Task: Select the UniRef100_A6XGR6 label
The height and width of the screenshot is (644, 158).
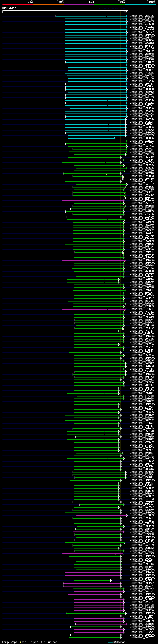Action: (x=142, y=168)
